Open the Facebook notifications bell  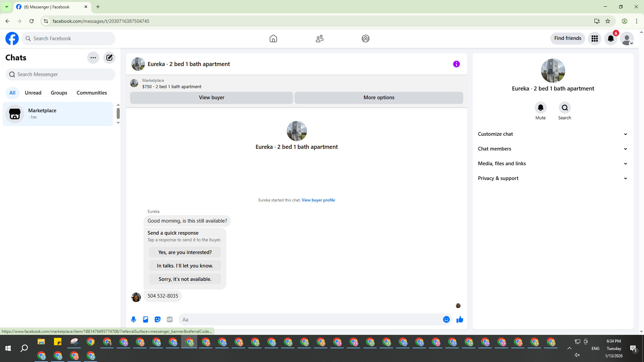pyautogui.click(x=610, y=39)
